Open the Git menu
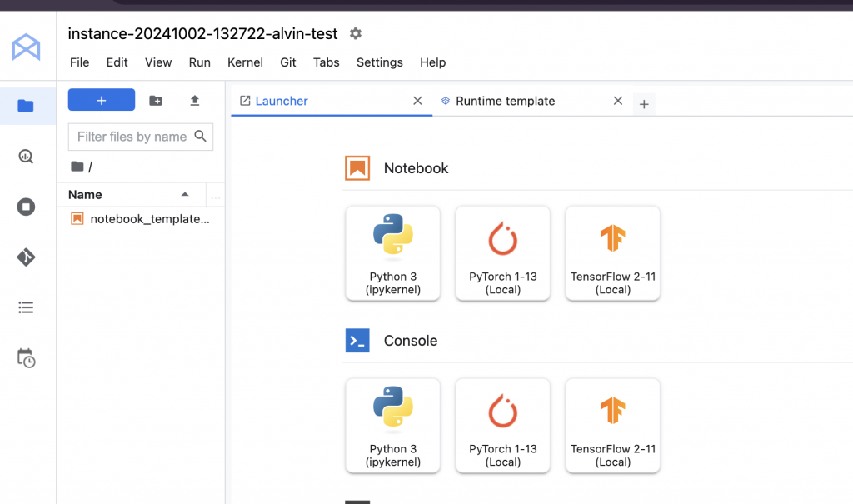The image size is (853, 504). tap(287, 62)
